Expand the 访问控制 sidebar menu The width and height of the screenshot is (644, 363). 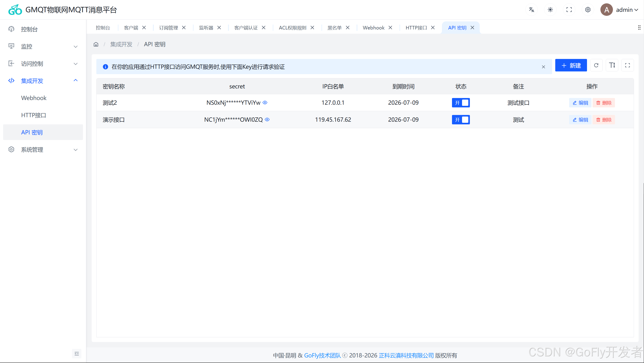(x=43, y=64)
